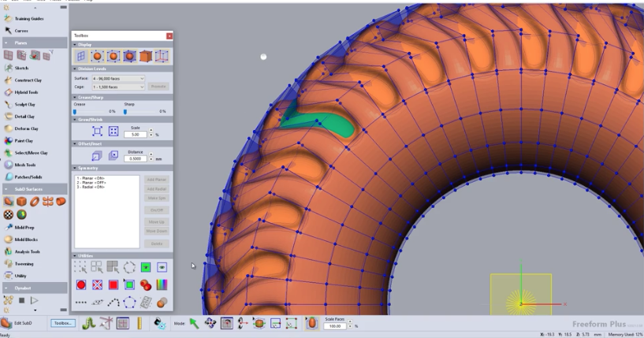Toggle the green eye show utility

pos(145,267)
